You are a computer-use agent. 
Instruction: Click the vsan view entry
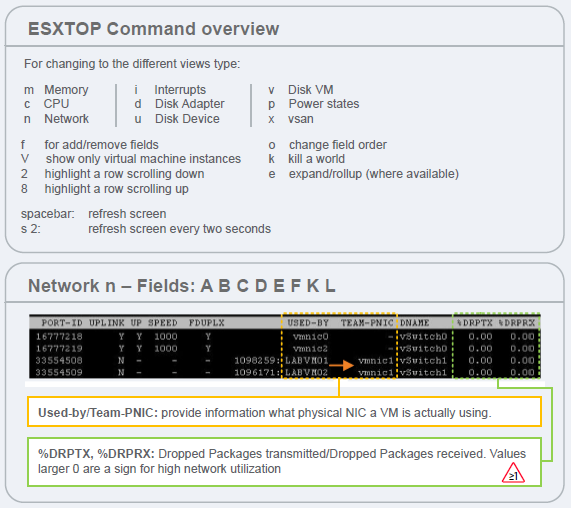(291, 119)
